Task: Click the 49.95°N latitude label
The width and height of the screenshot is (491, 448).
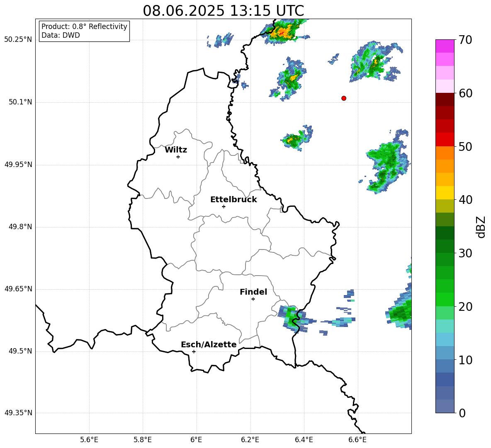Action: click(x=18, y=165)
